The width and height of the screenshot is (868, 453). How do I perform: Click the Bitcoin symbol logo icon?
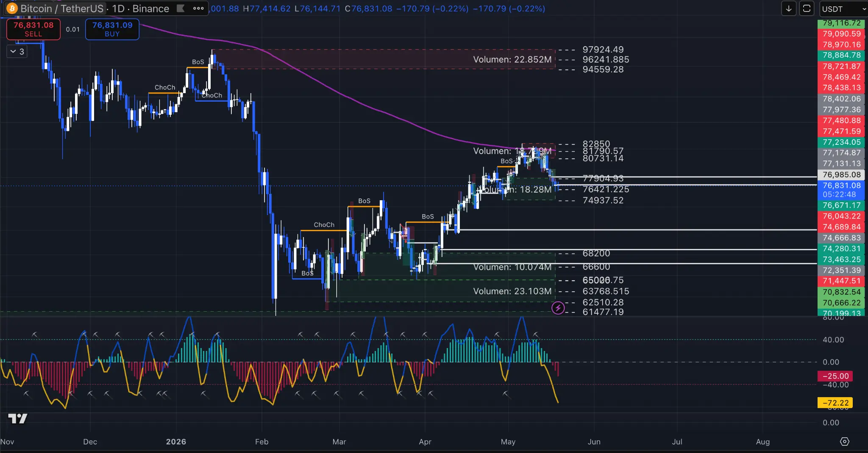coord(12,8)
